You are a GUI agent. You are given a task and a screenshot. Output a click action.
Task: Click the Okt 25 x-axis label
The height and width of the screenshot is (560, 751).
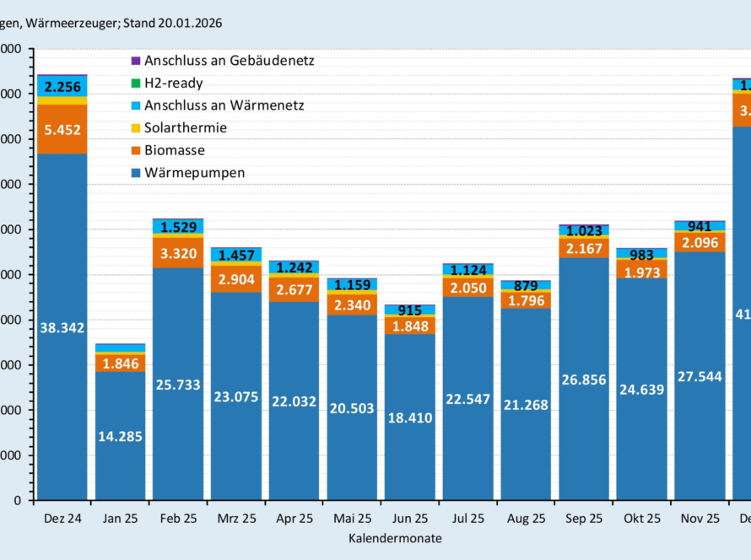(x=641, y=519)
